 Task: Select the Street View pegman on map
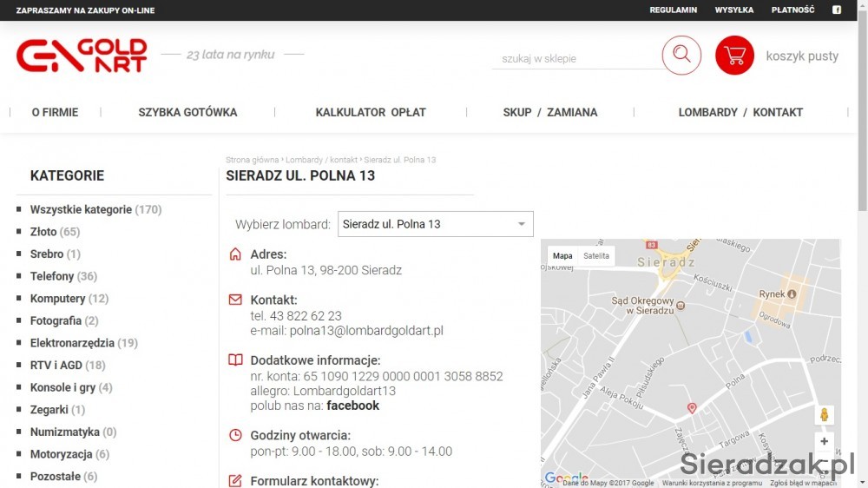tap(824, 415)
